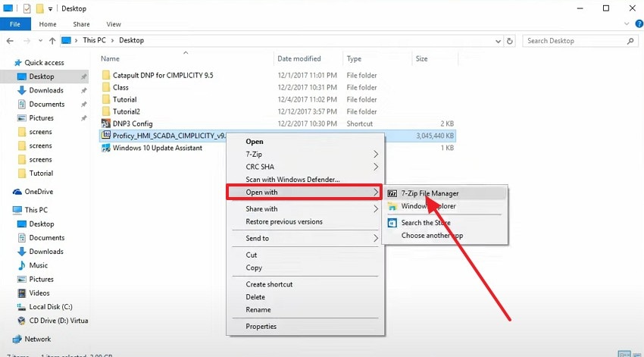Select the Tutorial2 folder icon

(106, 111)
